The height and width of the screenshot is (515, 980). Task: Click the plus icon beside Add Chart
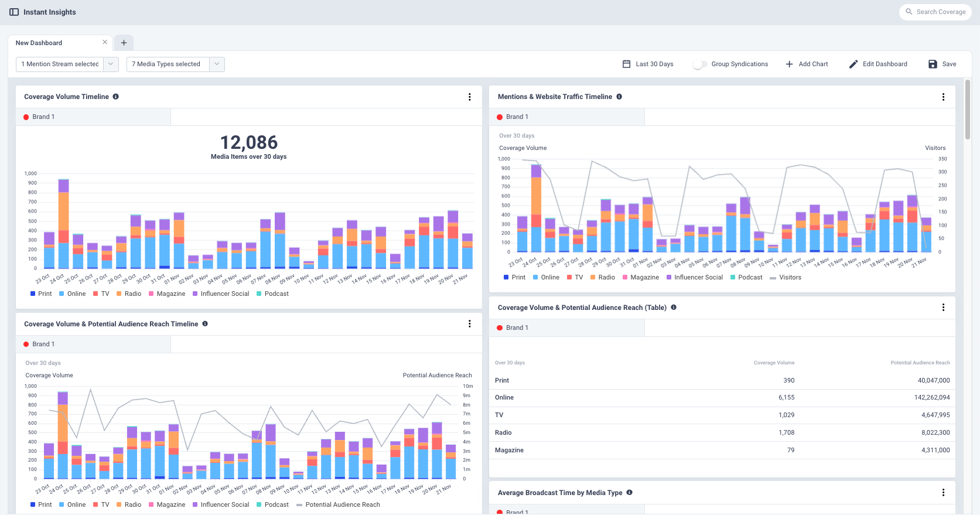pos(789,64)
